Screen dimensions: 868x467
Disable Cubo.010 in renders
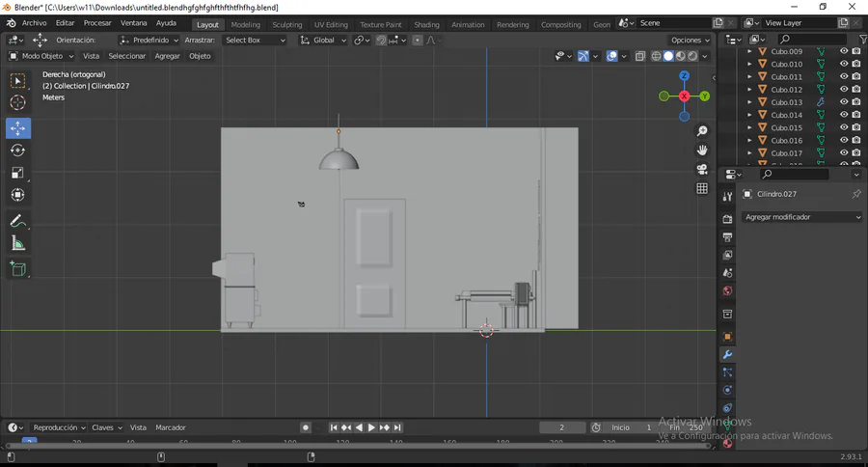(856, 64)
